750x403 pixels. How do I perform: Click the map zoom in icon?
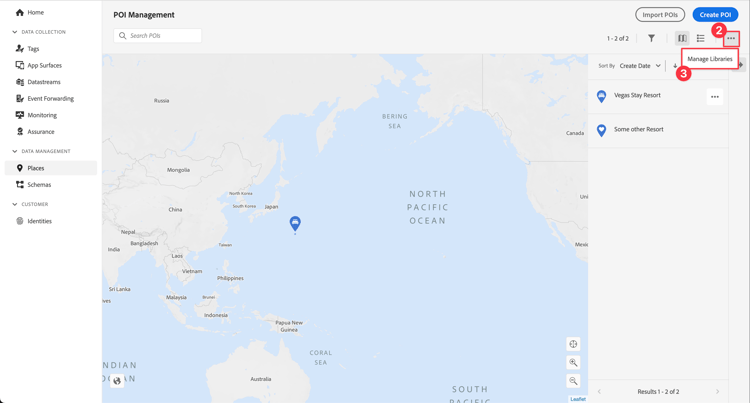[573, 362]
